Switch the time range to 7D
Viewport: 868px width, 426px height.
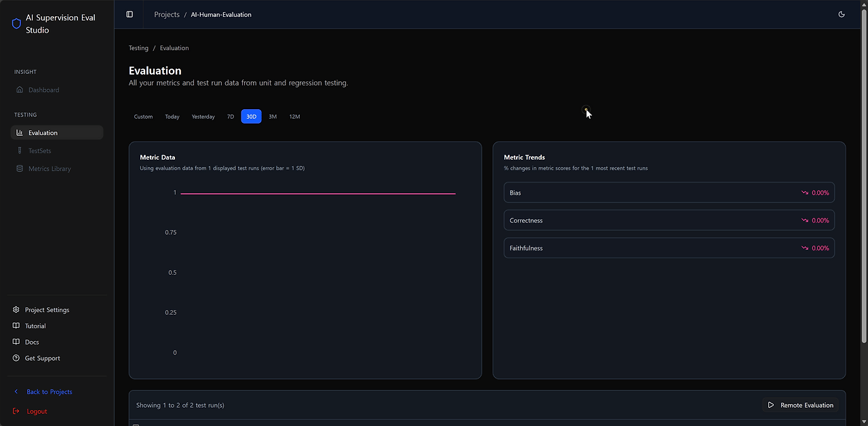coord(231,116)
